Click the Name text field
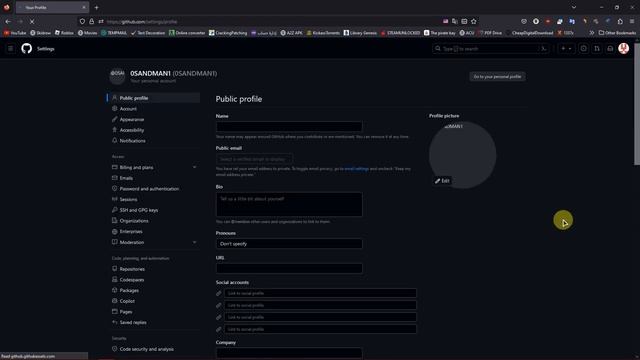Image resolution: width=640 pixels, height=360 pixels. point(289,126)
